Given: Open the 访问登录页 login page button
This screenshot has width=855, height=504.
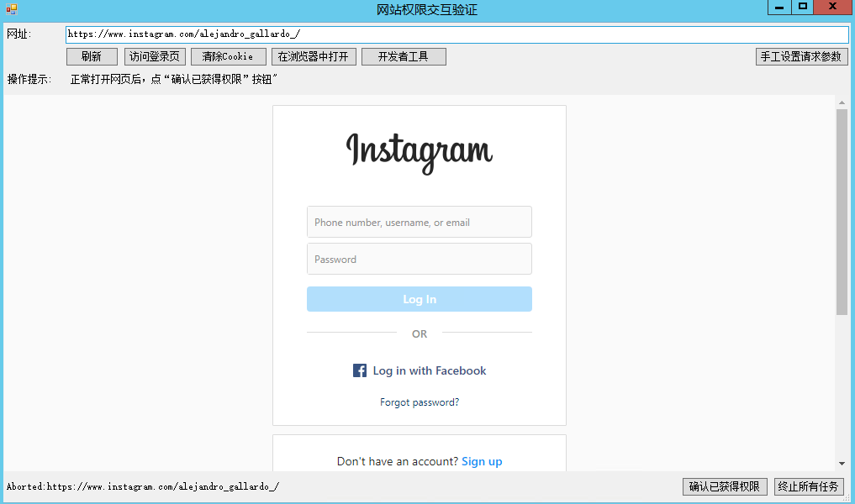Looking at the screenshot, I should pos(155,56).
